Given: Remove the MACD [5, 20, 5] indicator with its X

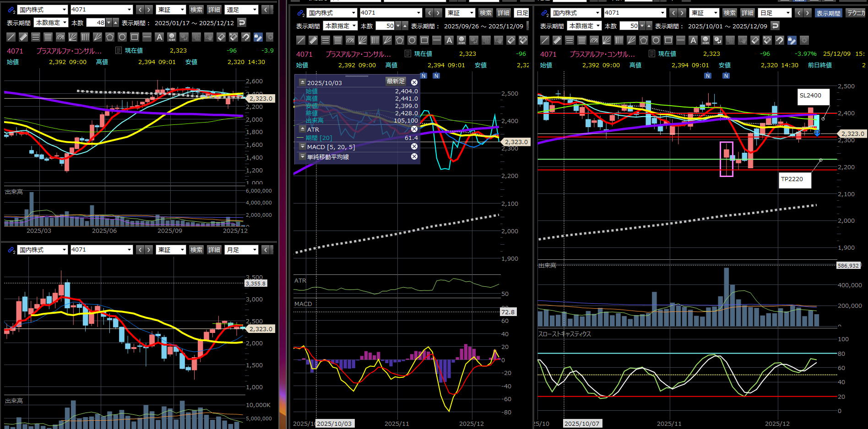Looking at the screenshot, I should point(414,146).
